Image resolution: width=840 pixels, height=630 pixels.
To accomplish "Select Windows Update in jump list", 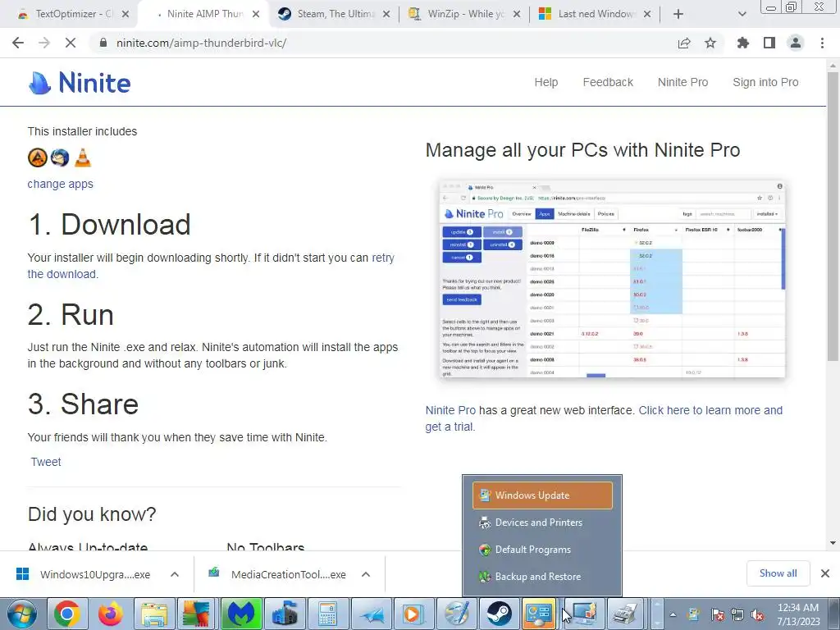I will (542, 495).
